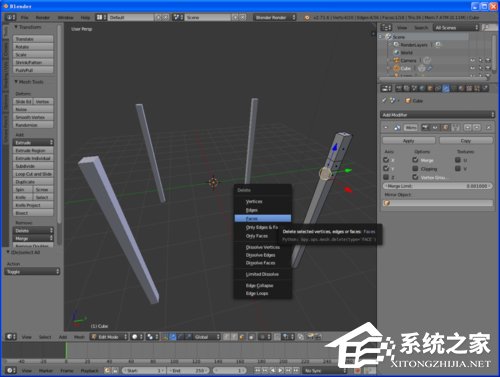Choose Vertices in the Delete menu
500x377 pixels.
[x=263, y=202]
